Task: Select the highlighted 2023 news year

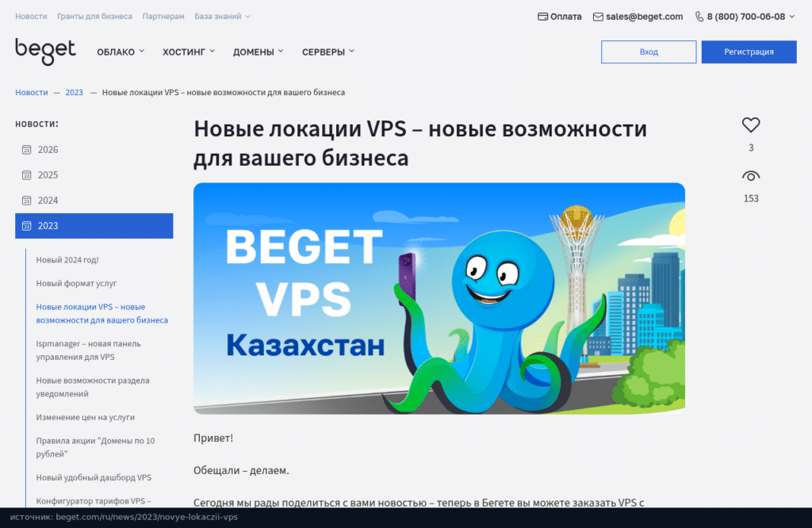Action: click(94, 226)
